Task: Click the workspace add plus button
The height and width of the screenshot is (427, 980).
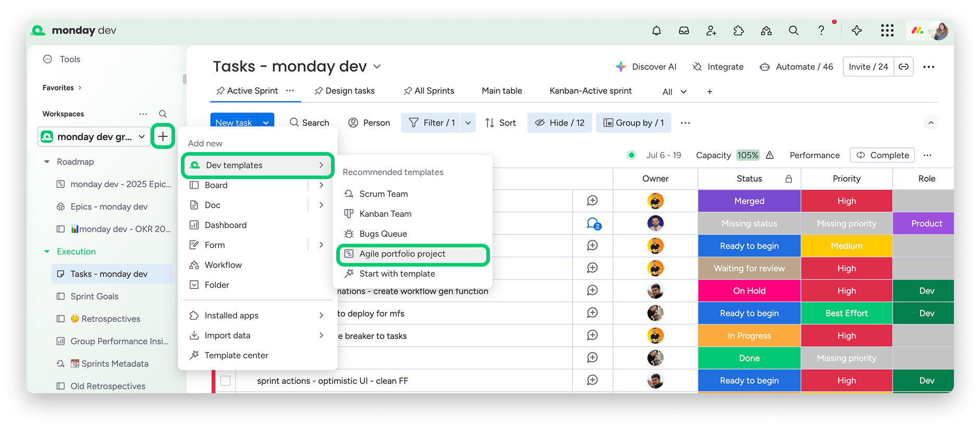Action: pos(163,136)
